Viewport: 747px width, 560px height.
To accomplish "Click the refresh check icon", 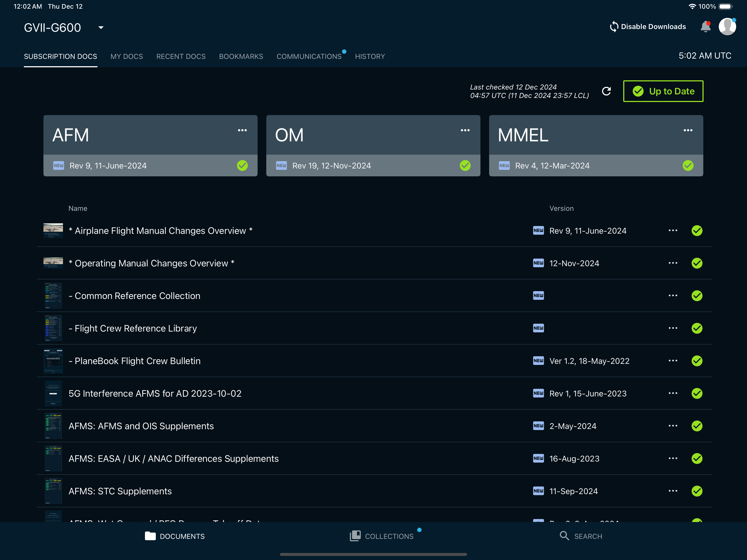I will 606,91.
